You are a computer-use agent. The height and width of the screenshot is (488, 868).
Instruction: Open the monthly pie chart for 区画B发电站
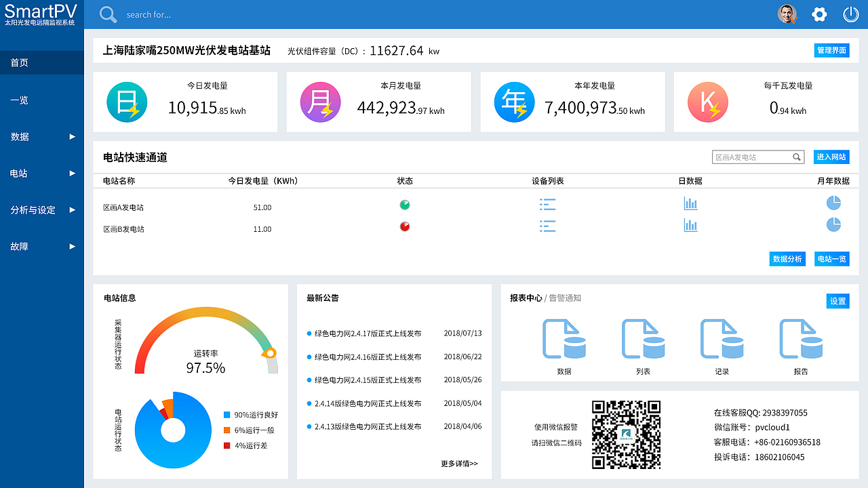[x=833, y=225]
